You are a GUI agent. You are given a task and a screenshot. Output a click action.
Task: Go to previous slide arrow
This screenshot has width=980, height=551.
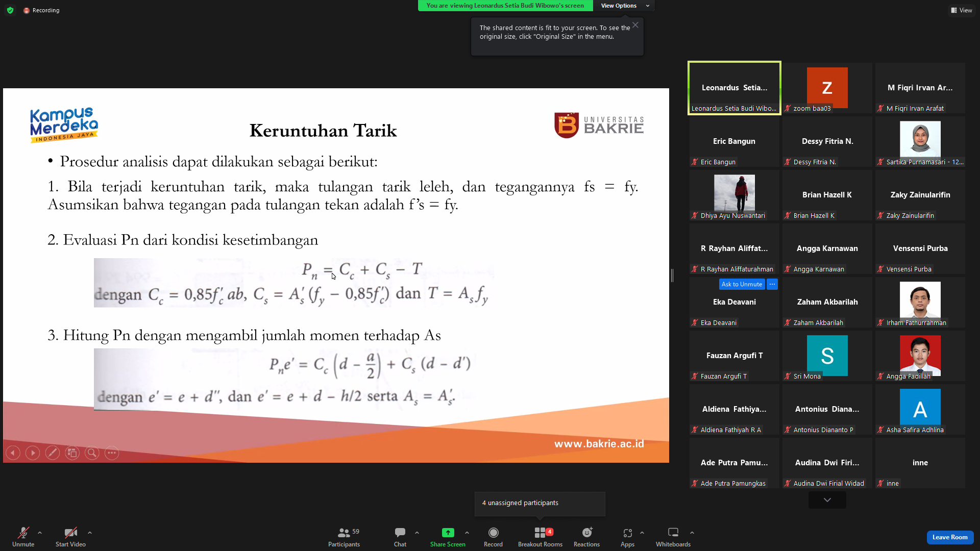(x=13, y=453)
